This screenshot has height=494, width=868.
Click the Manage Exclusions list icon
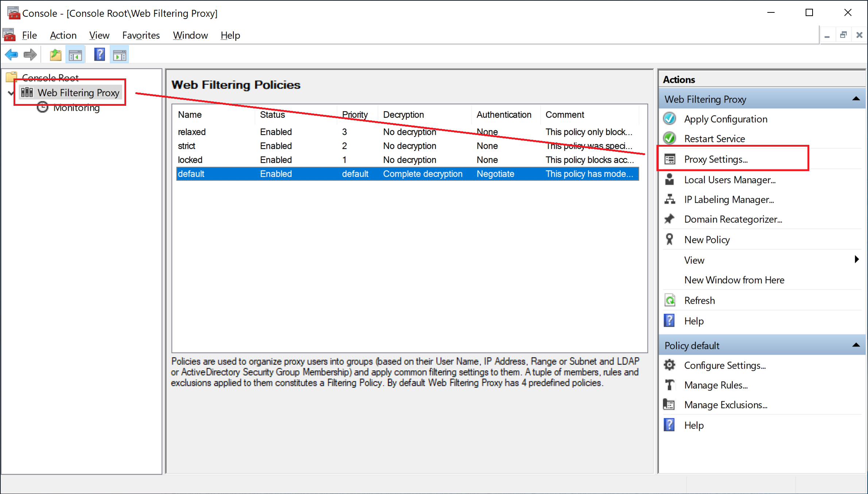coord(669,405)
